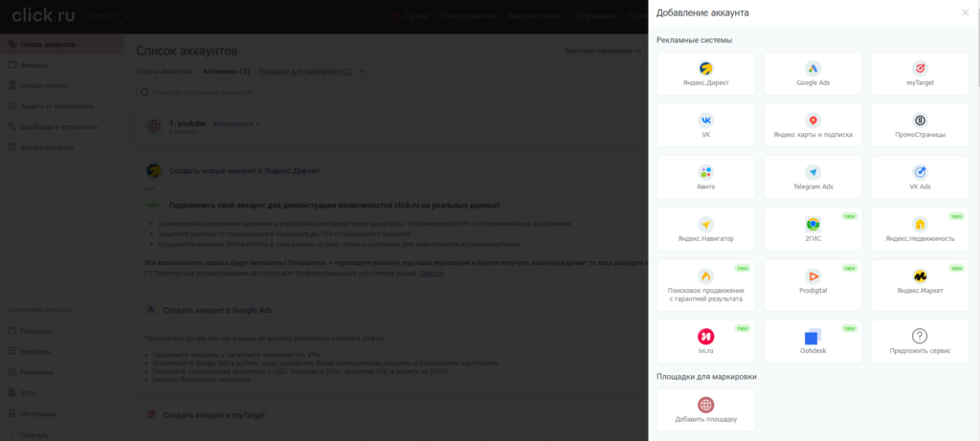Pick the 2ГИС ad system card
Screen dimensions: 980x441
point(813,230)
